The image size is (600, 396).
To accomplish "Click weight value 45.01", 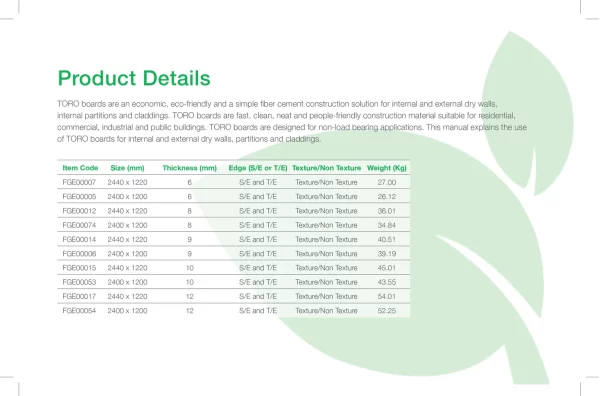I will point(386,267).
